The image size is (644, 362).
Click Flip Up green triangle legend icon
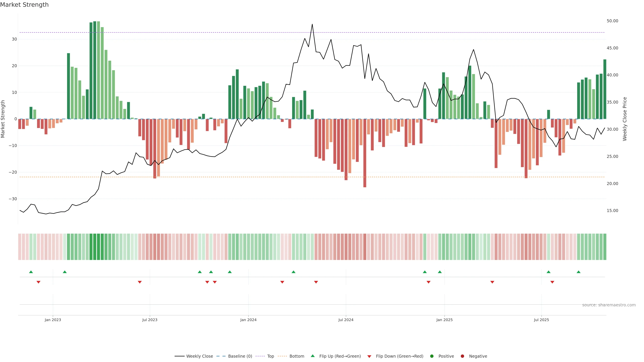point(312,356)
